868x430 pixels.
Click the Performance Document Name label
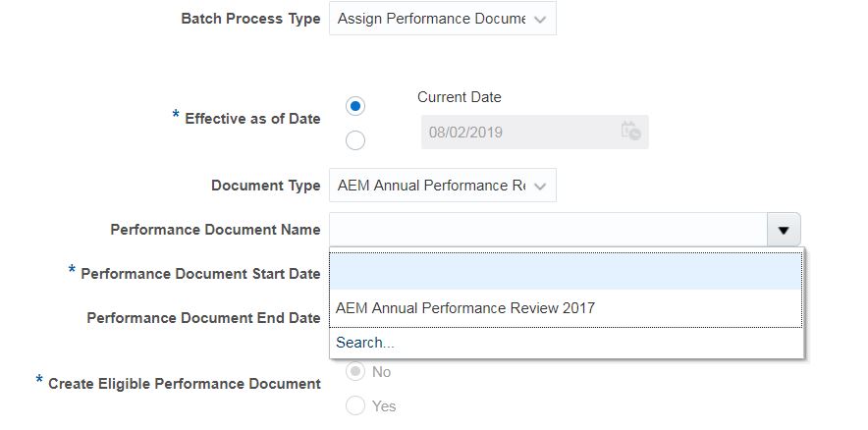tap(215, 230)
